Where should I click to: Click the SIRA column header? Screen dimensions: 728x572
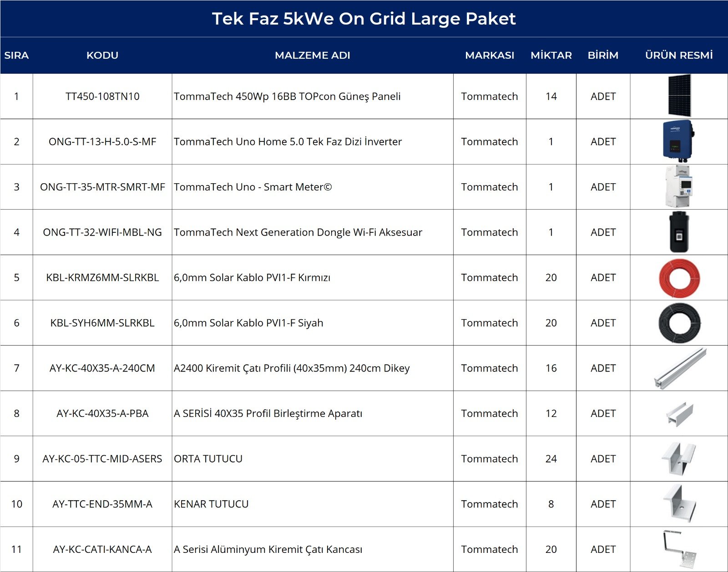pyautogui.click(x=16, y=55)
